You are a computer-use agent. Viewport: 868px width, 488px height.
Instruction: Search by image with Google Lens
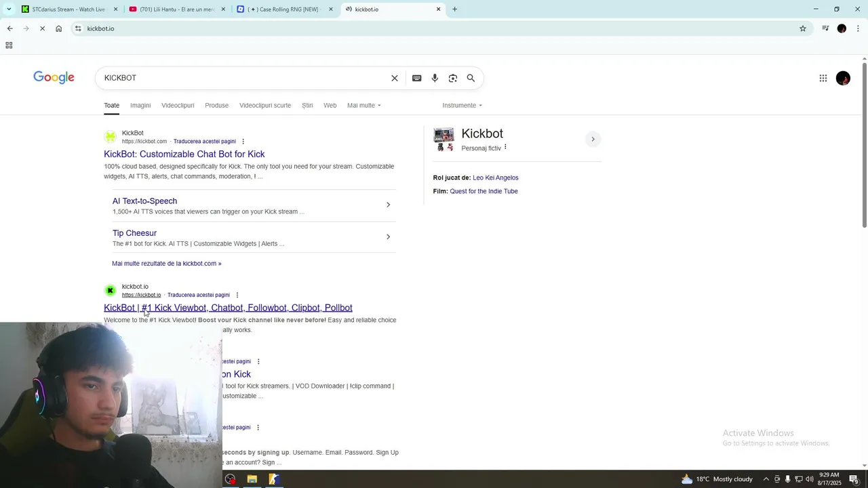pyautogui.click(x=453, y=78)
